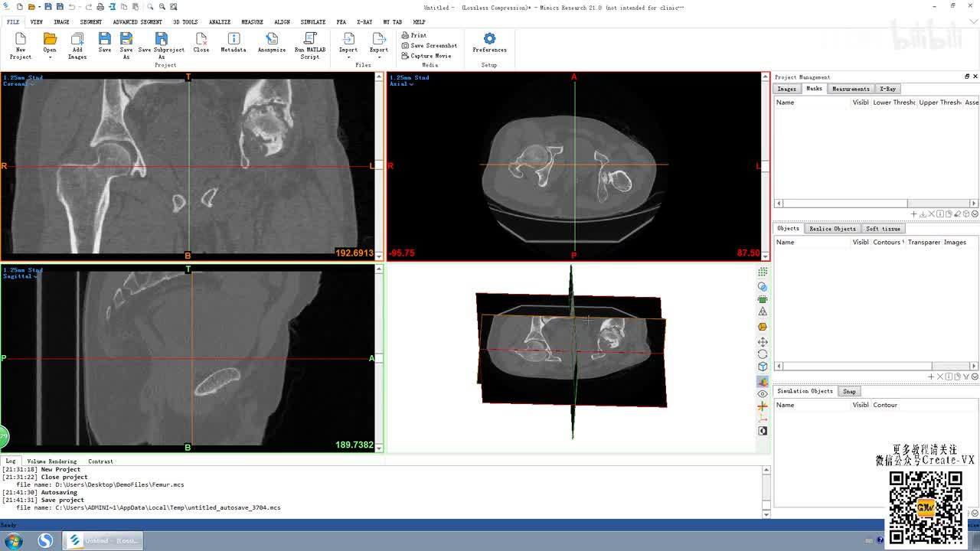Toggle the reslice planes icon in 3D toolbar
Screen dimensions: 980x551
(x=763, y=381)
